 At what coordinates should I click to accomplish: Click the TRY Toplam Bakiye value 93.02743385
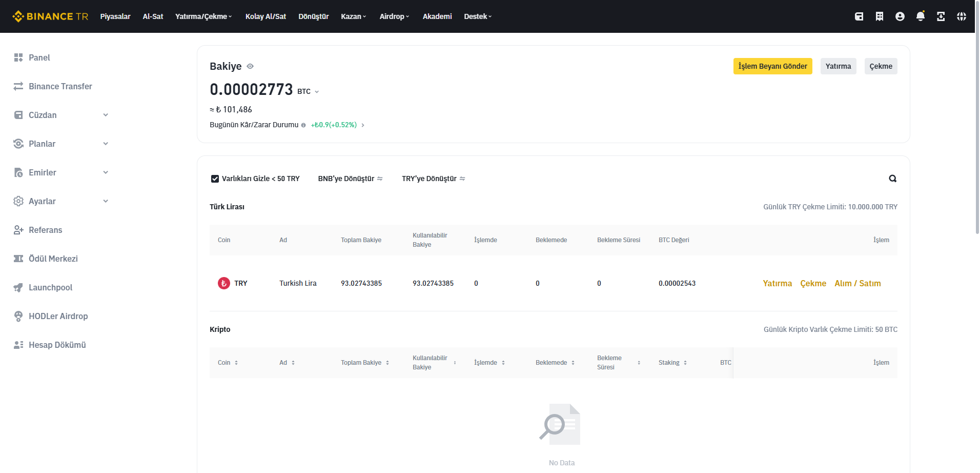(x=361, y=283)
